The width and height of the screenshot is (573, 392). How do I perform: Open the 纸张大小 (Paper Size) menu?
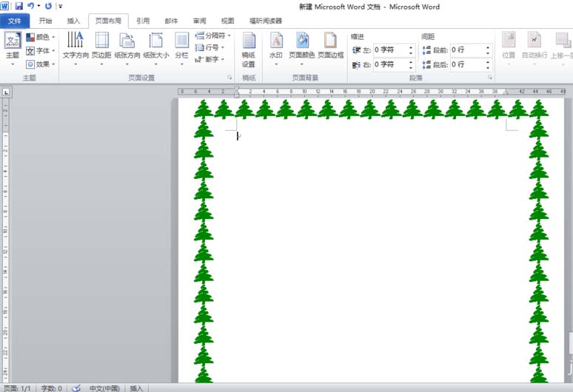click(x=156, y=49)
